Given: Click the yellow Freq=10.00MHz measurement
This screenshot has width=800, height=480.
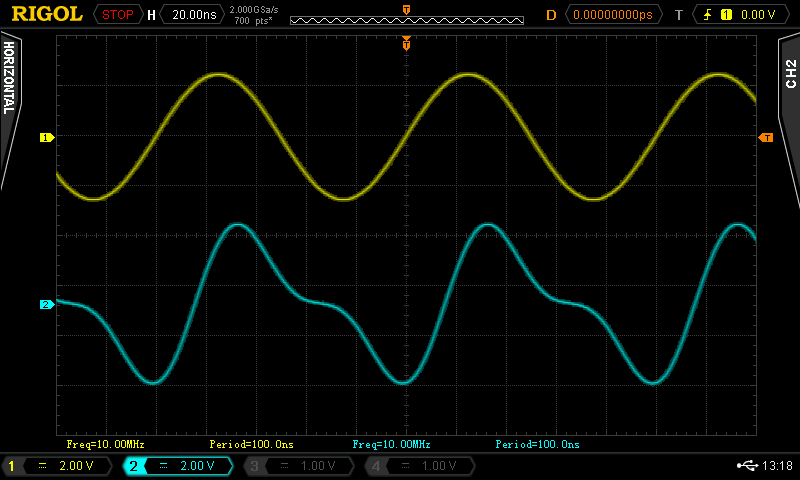Looking at the screenshot, I should tap(106, 444).
